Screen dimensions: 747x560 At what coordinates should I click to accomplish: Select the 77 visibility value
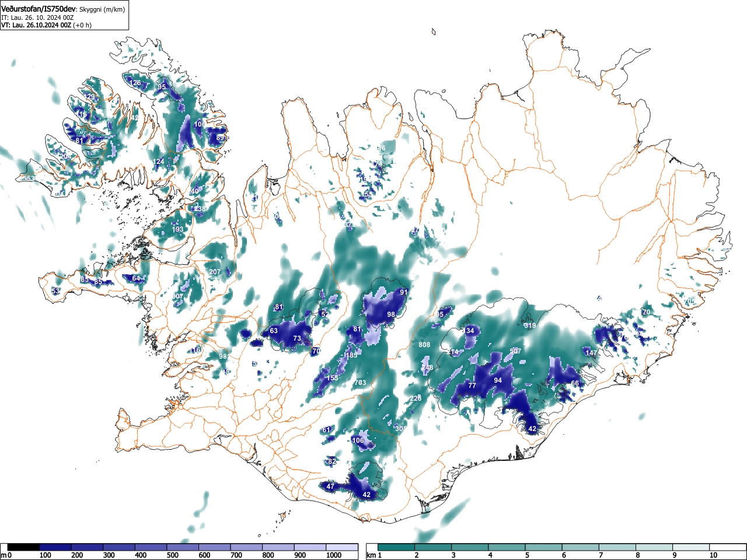tap(472, 386)
